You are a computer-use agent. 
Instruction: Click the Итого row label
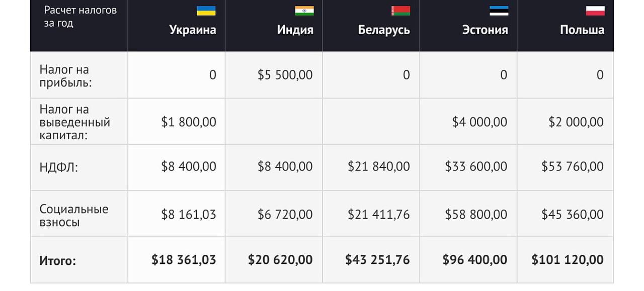[x=57, y=261]
